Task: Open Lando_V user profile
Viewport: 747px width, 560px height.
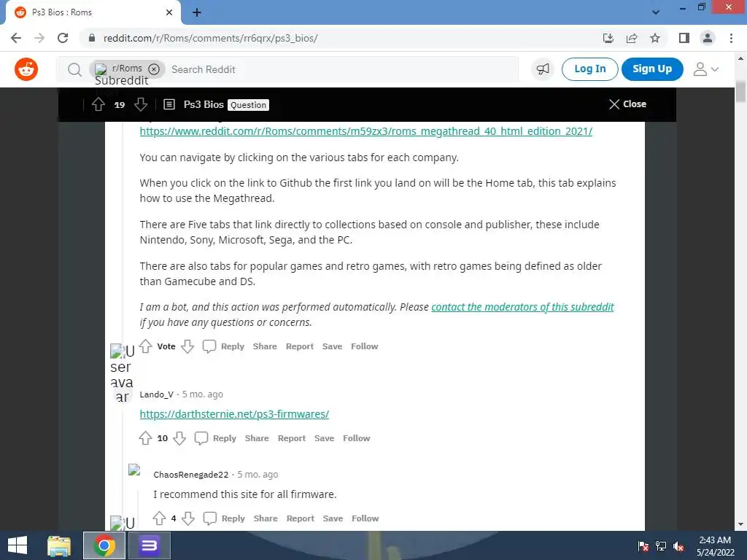Action: [x=156, y=394]
